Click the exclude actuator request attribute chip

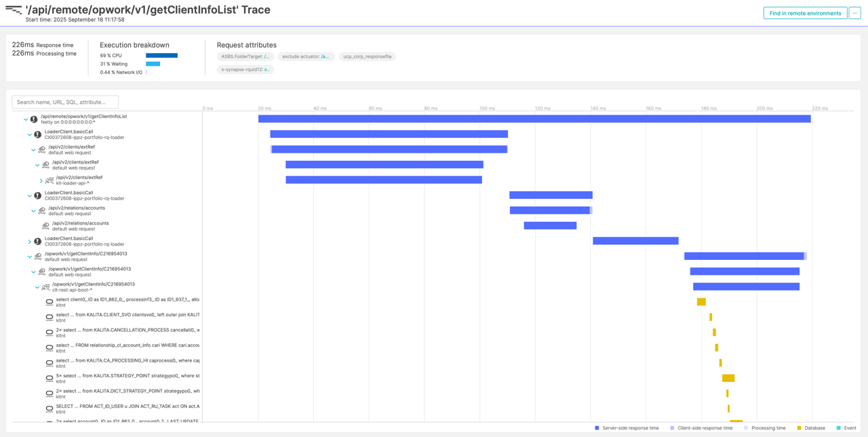click(306, 56)
